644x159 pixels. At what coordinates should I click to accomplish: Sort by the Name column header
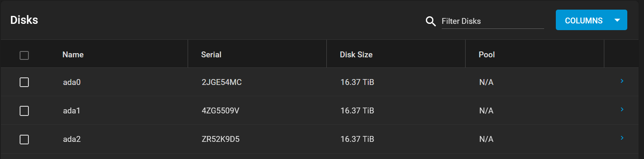point(73,55)
